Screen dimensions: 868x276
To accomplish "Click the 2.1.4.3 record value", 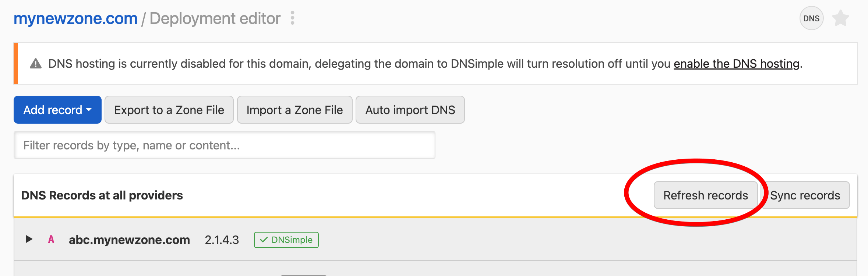I will tap(222, 240).
